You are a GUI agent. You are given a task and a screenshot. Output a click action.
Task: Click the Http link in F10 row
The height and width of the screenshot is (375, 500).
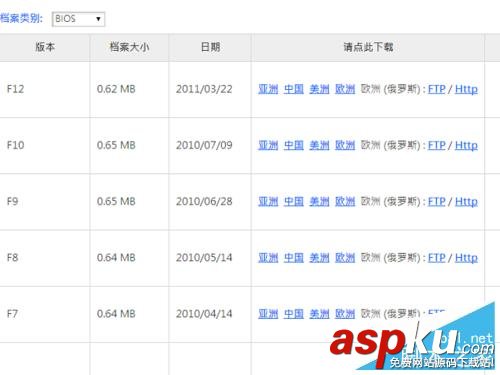[466, 145]
